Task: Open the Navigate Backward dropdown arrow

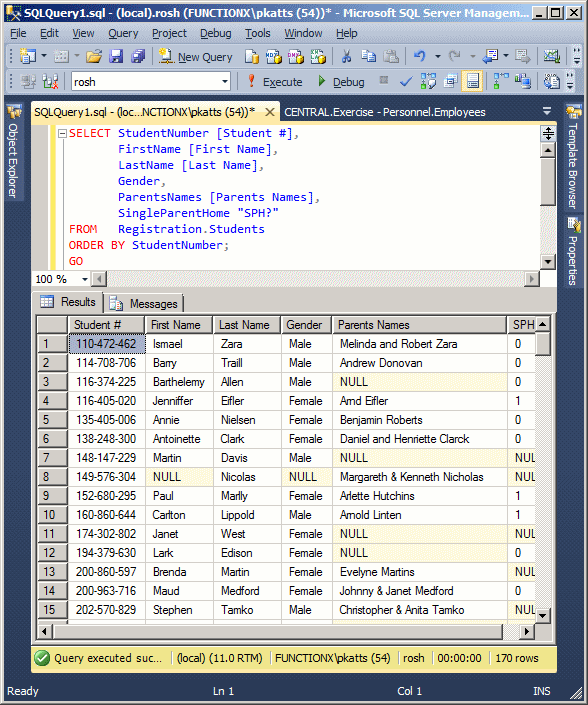Action: pos(506,57)
